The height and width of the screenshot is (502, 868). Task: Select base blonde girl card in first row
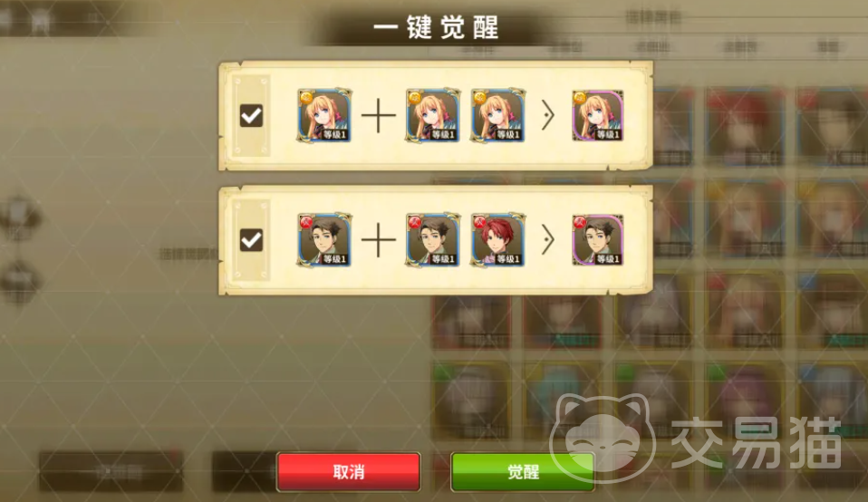pyautogui.click(x=324, y=115)
